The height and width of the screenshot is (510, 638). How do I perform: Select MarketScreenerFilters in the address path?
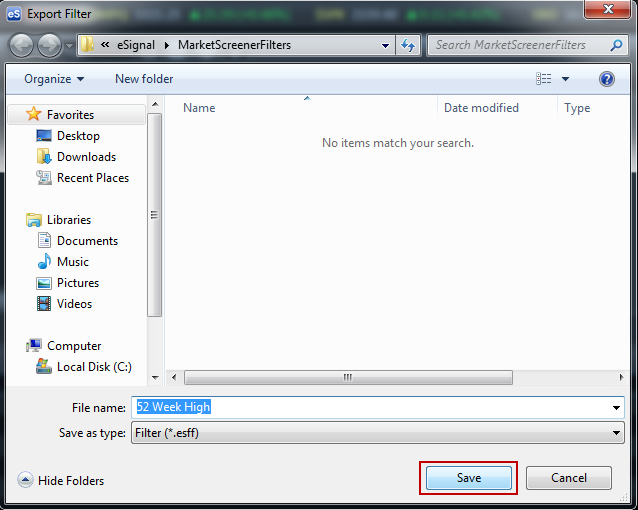(x=234, y=45)
